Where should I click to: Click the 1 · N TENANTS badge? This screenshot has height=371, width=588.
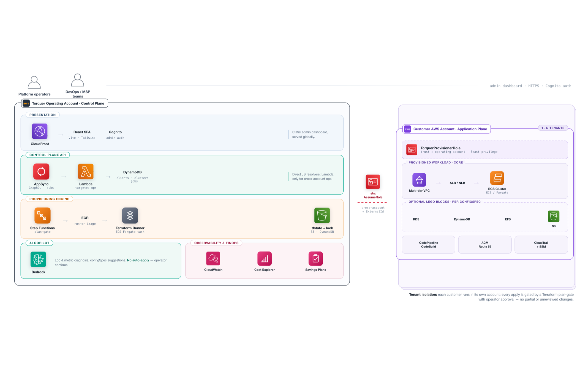point(553,128)
